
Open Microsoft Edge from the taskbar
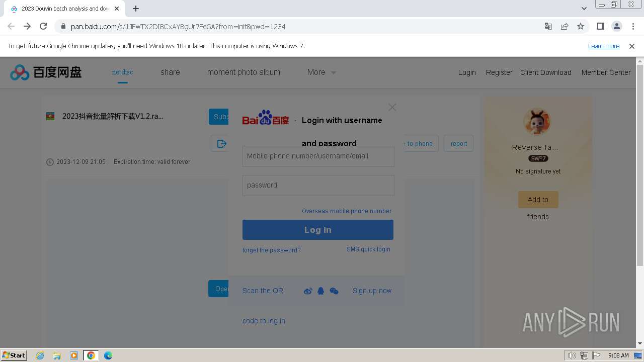(108, 355)
